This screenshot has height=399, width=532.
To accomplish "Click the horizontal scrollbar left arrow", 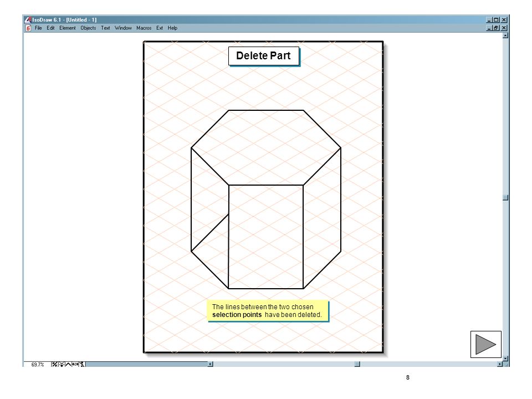I will (x=211, y=365).
